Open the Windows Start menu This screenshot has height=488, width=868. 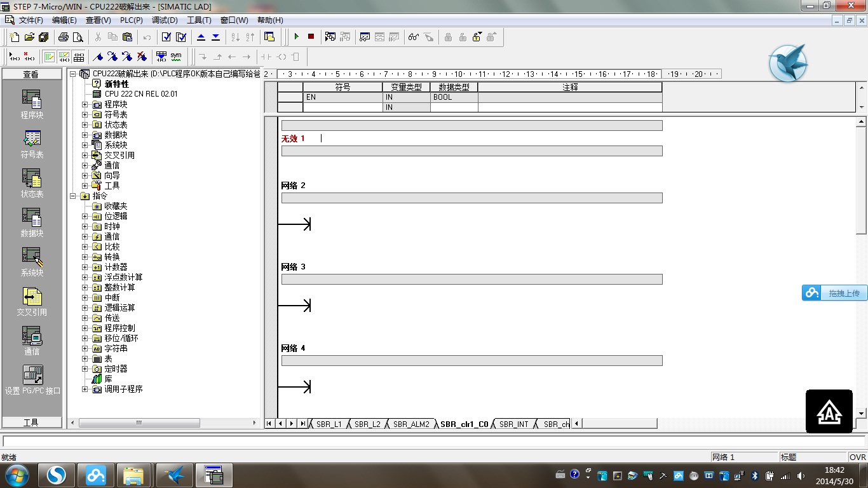17,475
